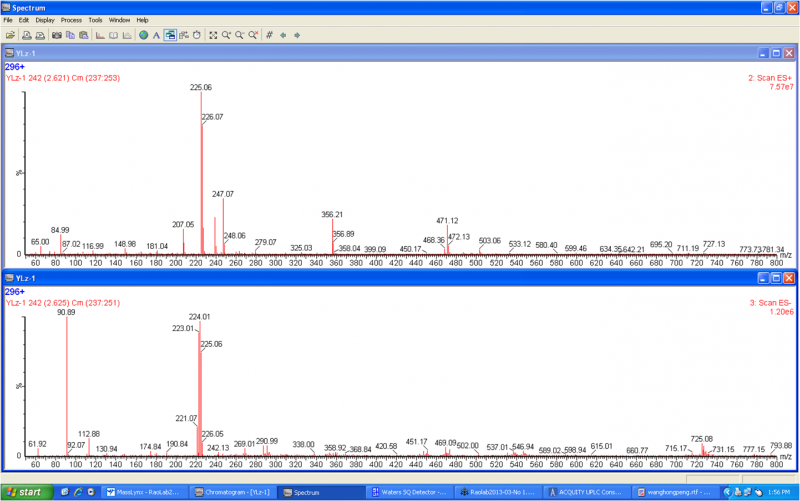Click the magnifier zoom in icon

point(226,35)
